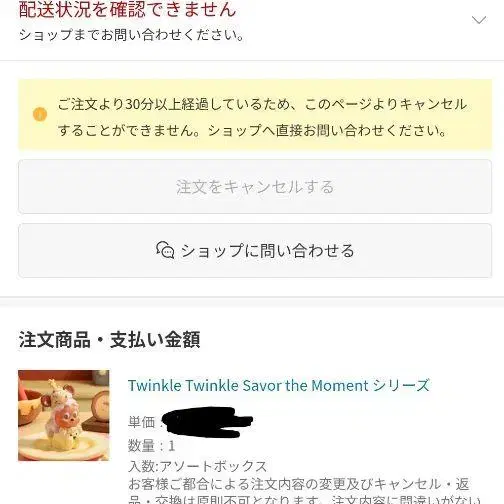Click the chat bubble icon
The image size is (504, 504).
click(165, 250)
